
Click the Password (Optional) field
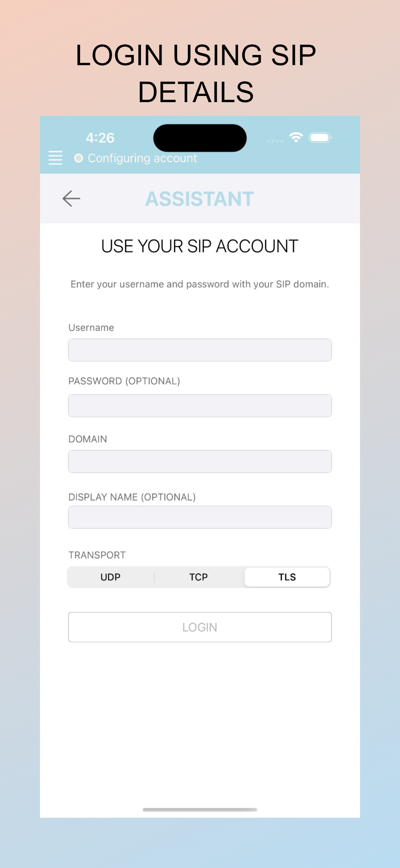200,405
